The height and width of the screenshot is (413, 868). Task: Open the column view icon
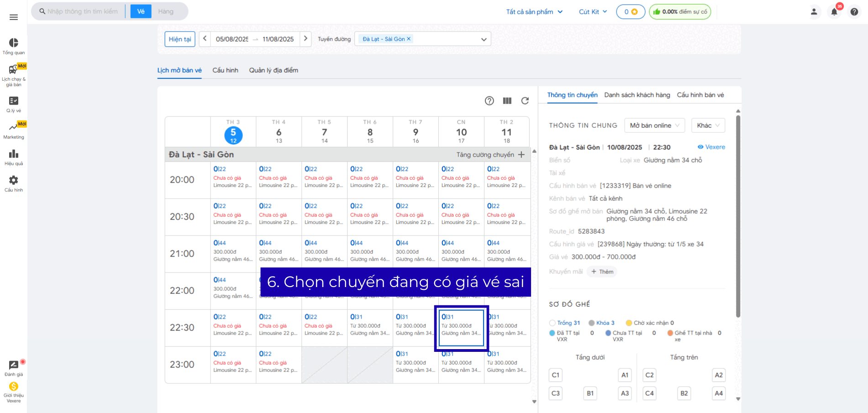click(x=507, y=101)
